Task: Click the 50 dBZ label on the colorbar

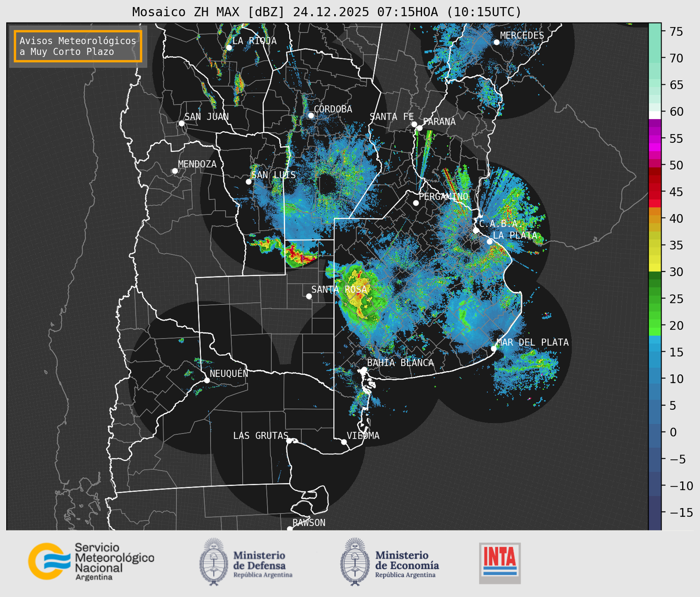Action: [x=676, y=165]
